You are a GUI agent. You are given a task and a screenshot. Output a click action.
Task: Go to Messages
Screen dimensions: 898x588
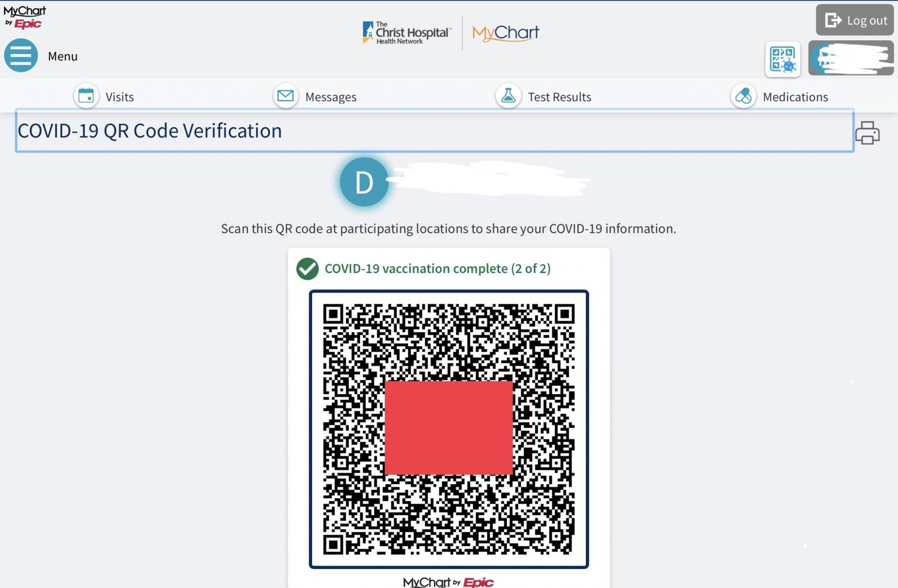[331, 97]
